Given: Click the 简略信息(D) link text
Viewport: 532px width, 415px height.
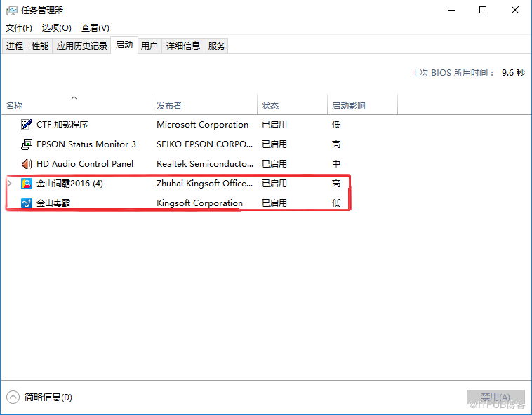Looking at the screenshot, I should [x=48, y=397].
